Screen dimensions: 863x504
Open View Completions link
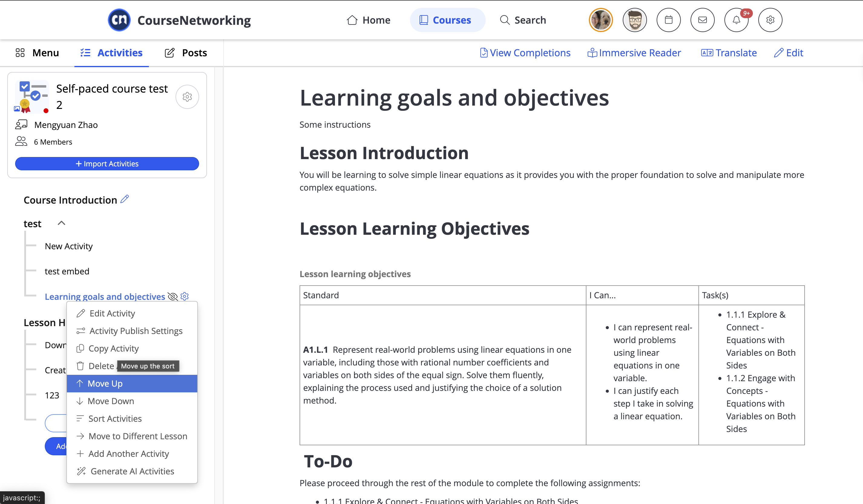[525, 53]
